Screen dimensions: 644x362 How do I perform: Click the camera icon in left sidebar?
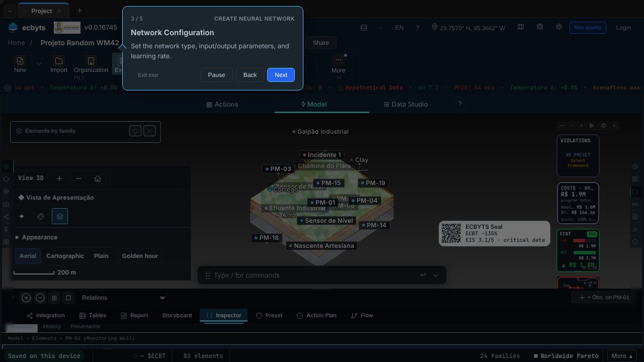pyautogui.click(x=6, y=204)
